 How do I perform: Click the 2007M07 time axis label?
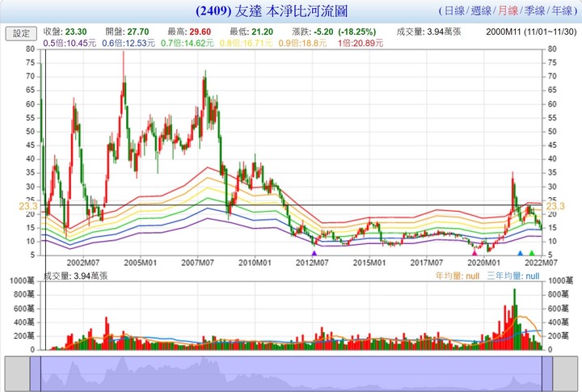pos(197,263)
